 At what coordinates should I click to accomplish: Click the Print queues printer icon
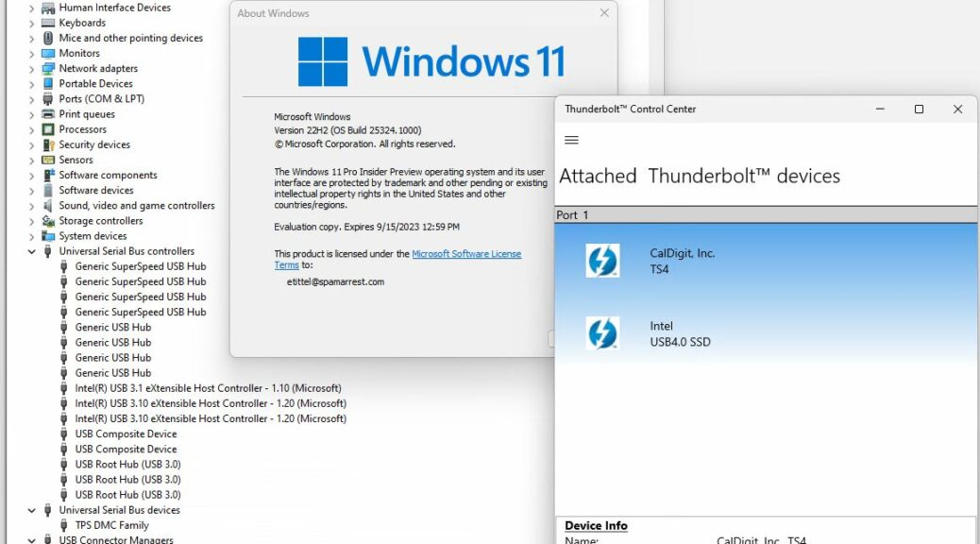[x=48, y=114]
